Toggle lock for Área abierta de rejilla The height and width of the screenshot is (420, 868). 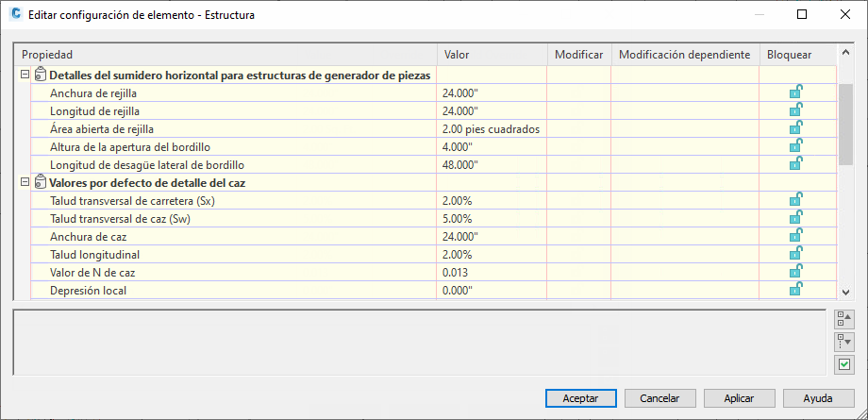[x=796, y=128]
